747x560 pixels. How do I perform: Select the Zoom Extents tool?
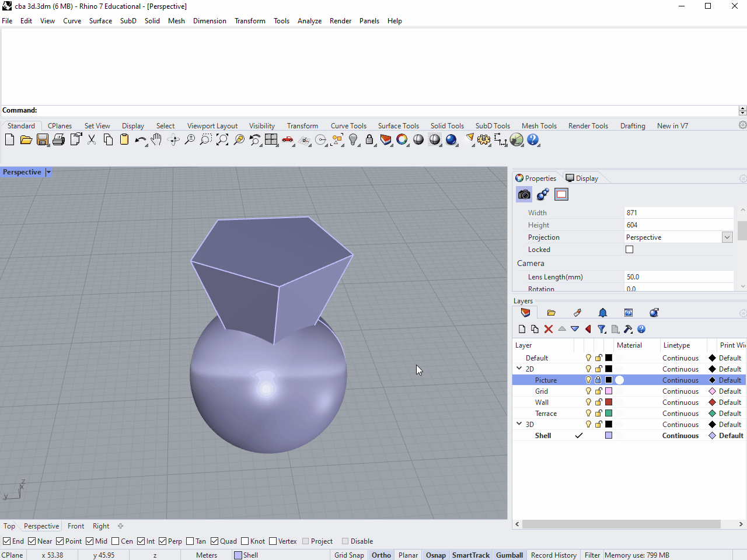[222, 140]
